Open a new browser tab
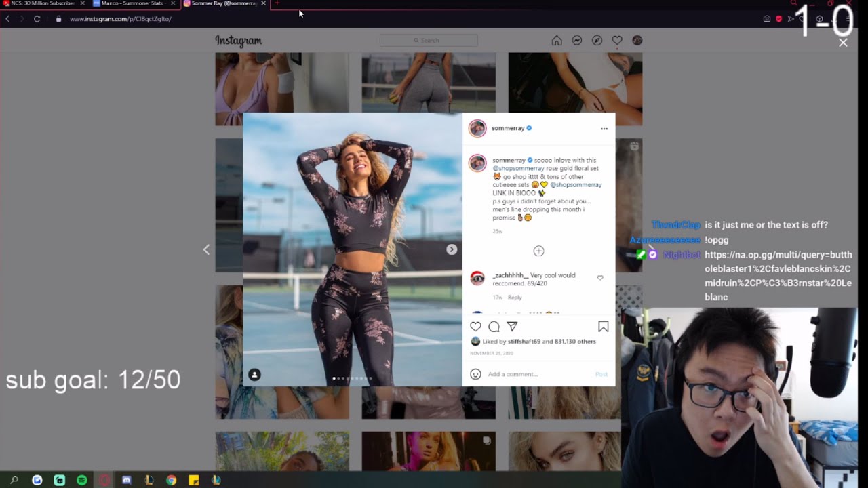 [277, 3]
